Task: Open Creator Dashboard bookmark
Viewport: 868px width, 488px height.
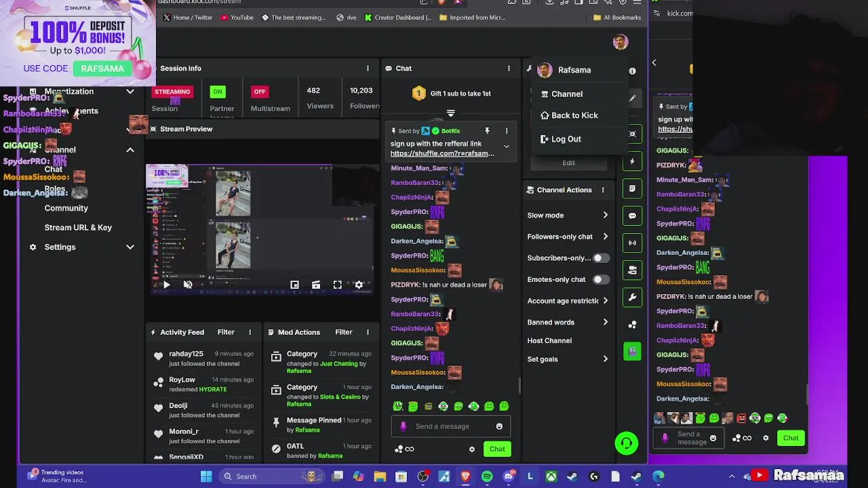Action: point(398,18)
